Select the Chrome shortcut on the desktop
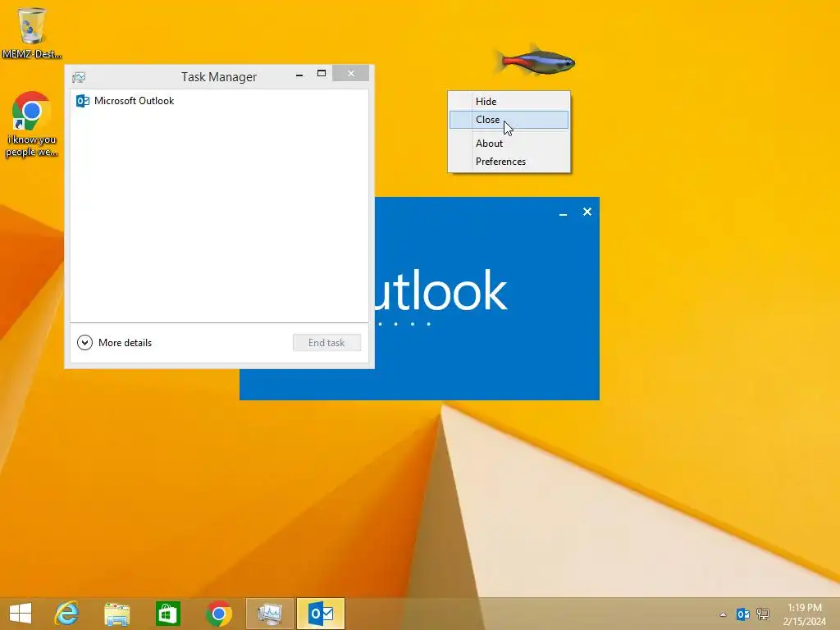This screenshot has width=840, height=630. point(32,125)
